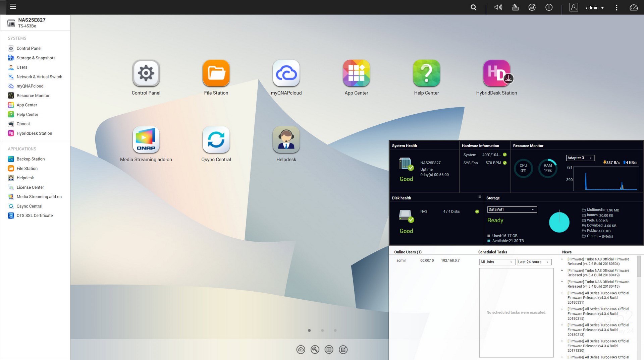Expand news item for Build 20180413
This screenshot has width=644, height=360.
pyautogui.click(x=562, y=282)
